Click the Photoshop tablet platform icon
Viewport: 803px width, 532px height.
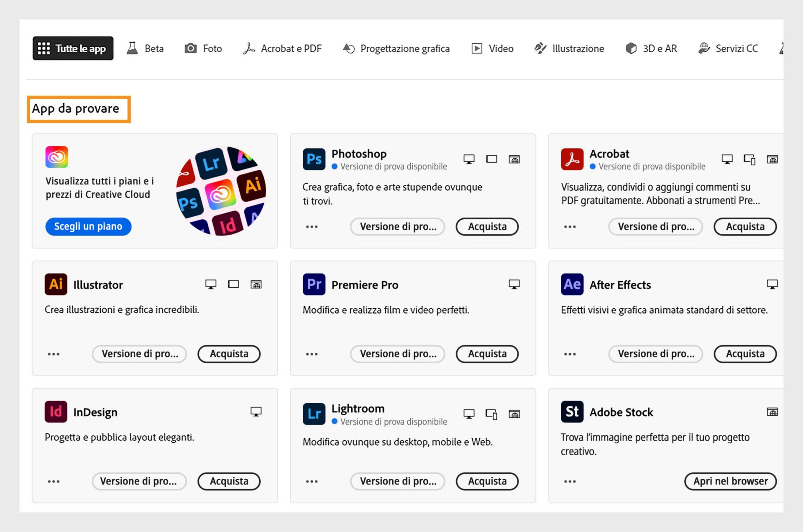pos(491,159)
